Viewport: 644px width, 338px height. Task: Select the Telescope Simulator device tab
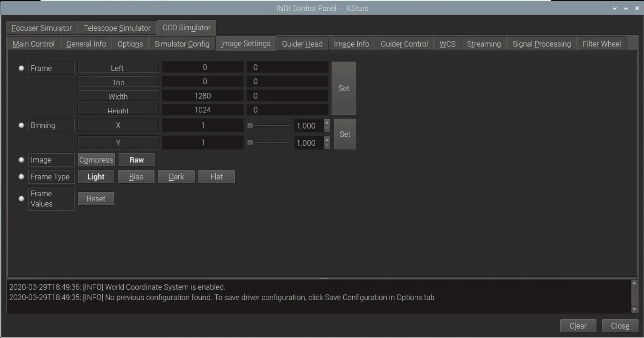(117, 28)
